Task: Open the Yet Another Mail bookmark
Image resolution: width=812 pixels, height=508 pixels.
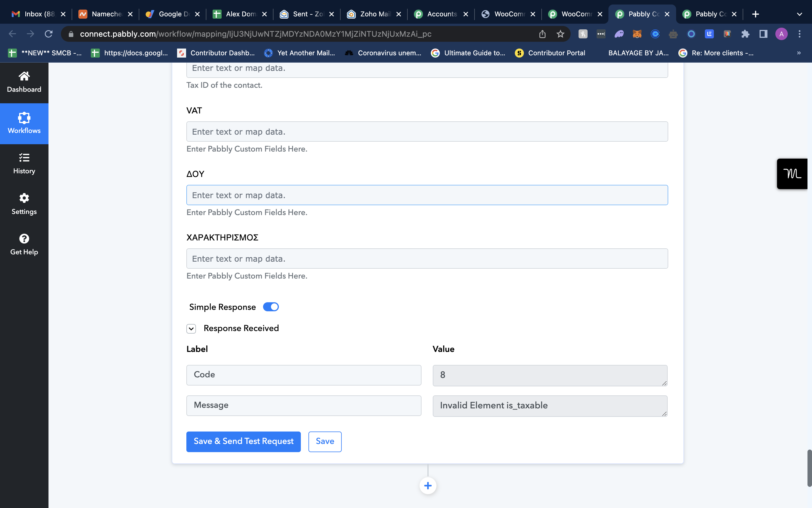Action: (x=300, y=53)
